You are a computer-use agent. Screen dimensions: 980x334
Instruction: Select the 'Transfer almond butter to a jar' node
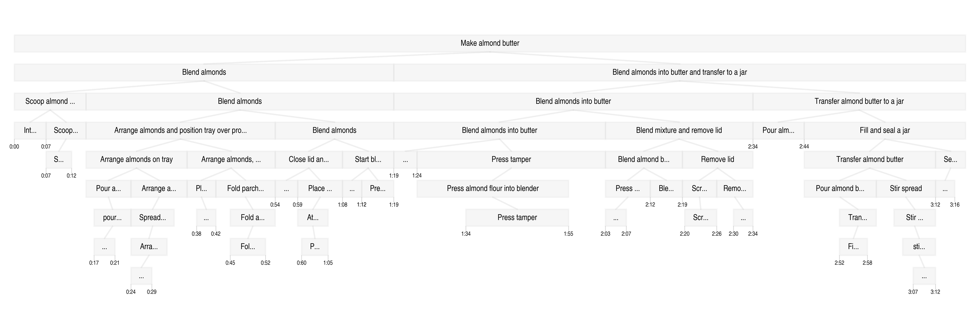[859, 101]
